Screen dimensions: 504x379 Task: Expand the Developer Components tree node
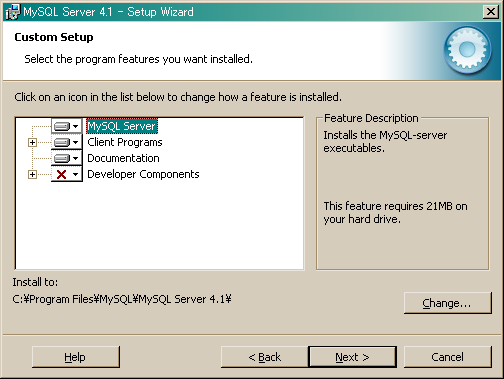[x=32, y=175]
